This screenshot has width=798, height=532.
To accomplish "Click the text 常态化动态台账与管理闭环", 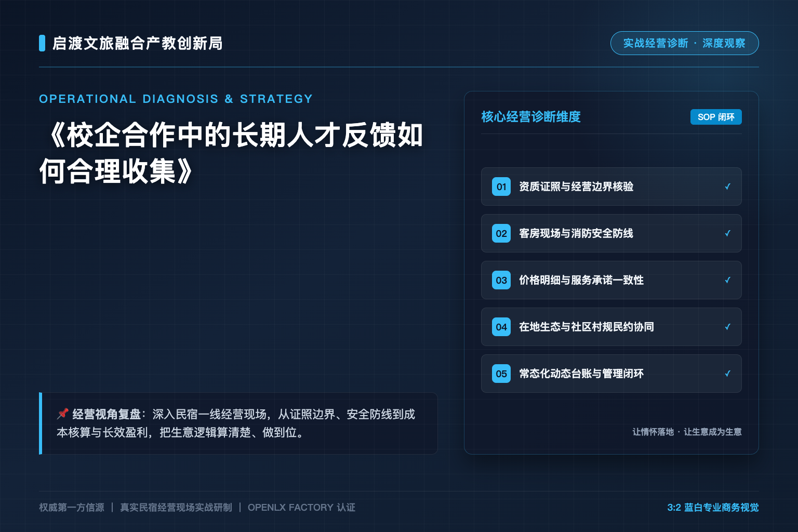I will click(581, 374).
